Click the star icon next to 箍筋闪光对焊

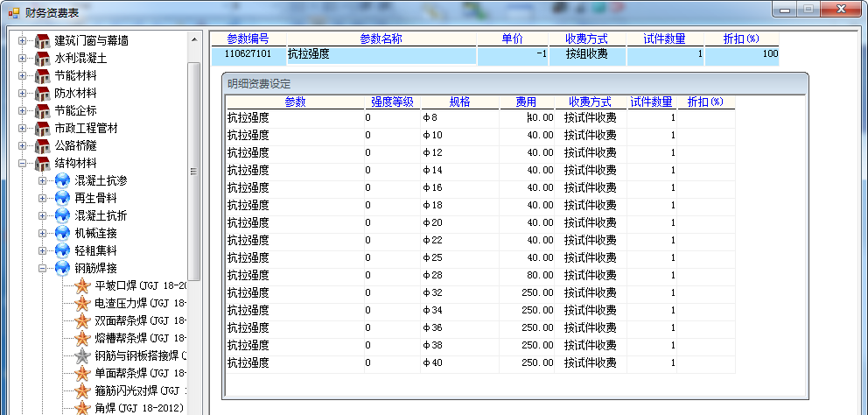coord(82,390)
